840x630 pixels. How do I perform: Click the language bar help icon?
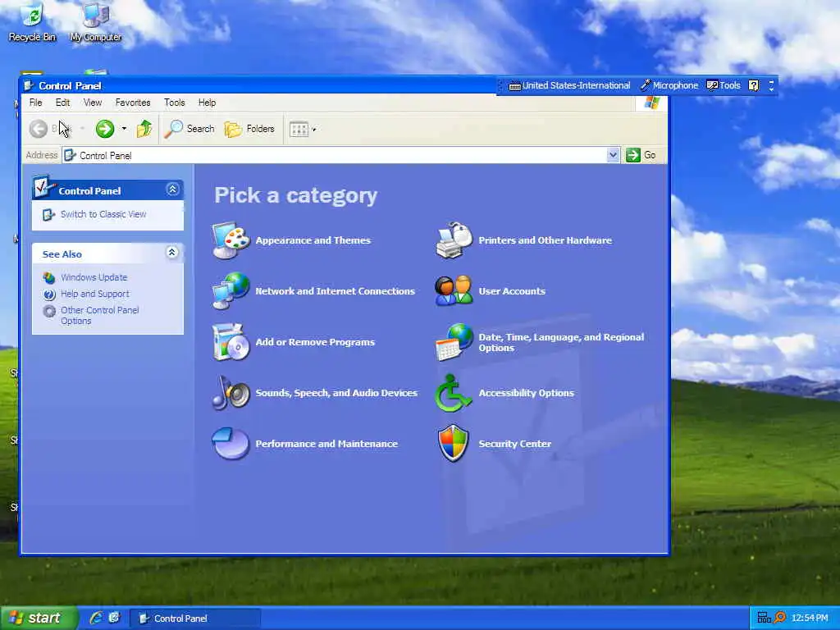(x=753, y=85)
